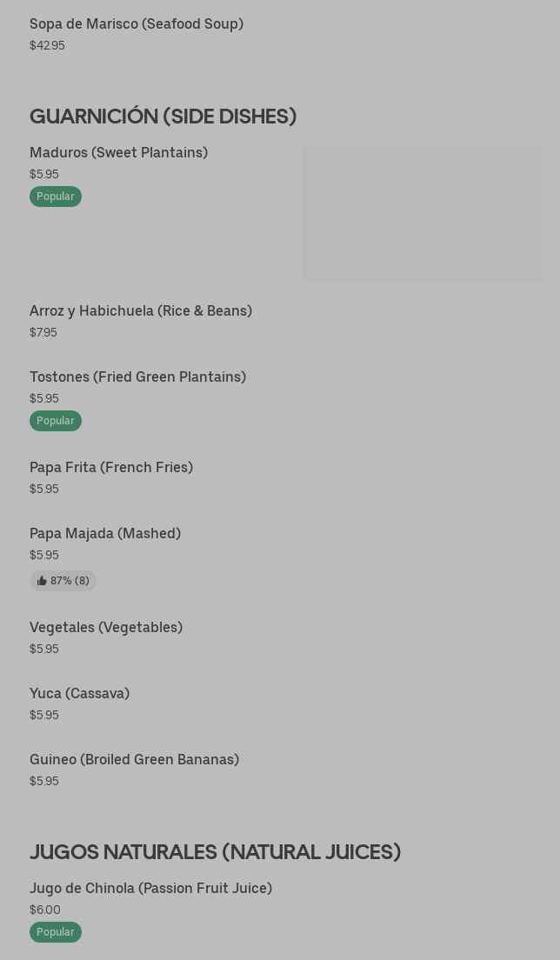Click Jugos Naturales (Natural Juices) heading
The image size is (560, 960).
pyautogui.click(x=215, y=851)
